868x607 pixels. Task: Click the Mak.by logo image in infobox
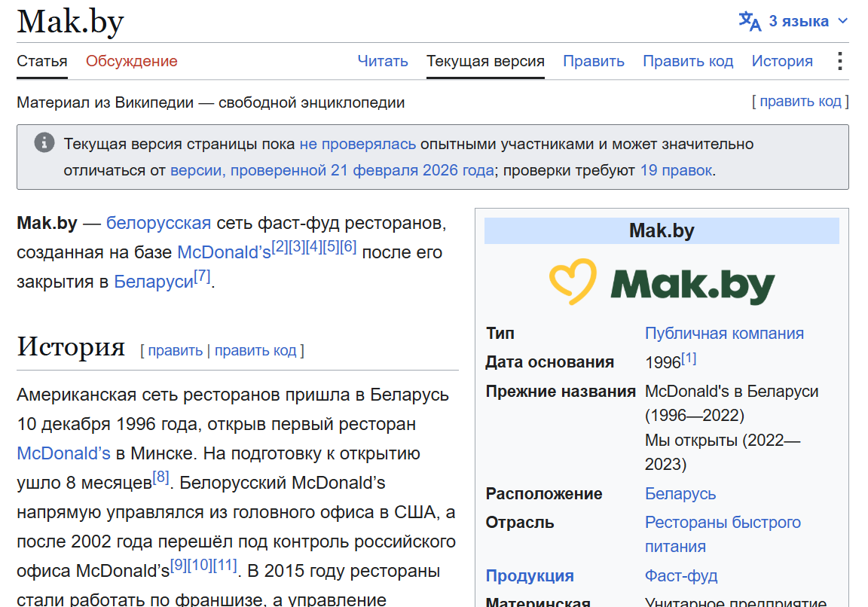(662, 282)
